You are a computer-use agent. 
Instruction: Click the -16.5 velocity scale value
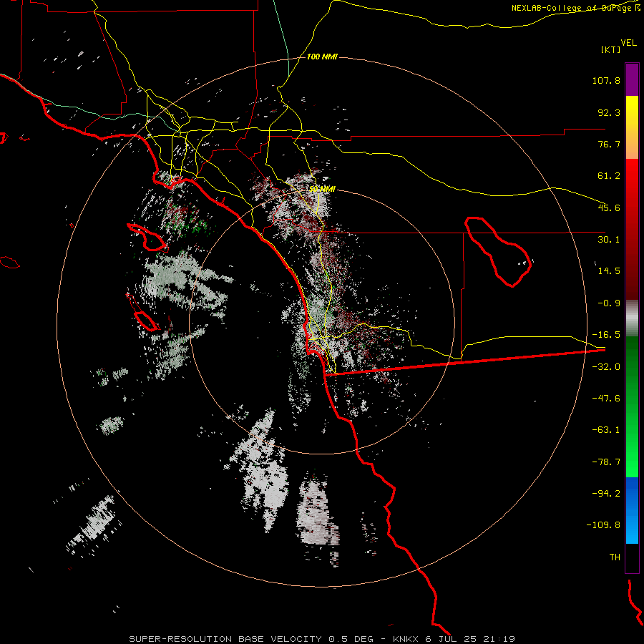click(606, 335)
